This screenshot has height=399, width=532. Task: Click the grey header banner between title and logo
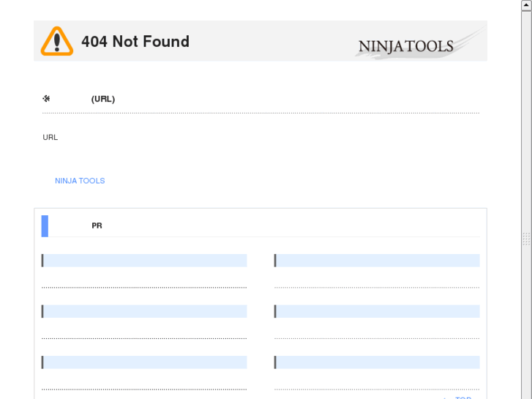271,41
